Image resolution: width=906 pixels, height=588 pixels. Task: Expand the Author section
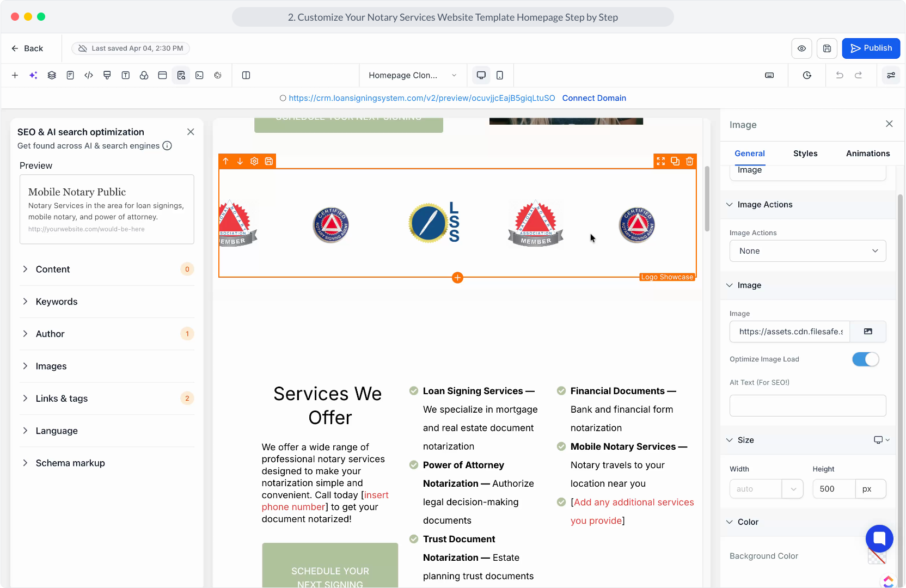pyautogui.click(x=107, y=334)
